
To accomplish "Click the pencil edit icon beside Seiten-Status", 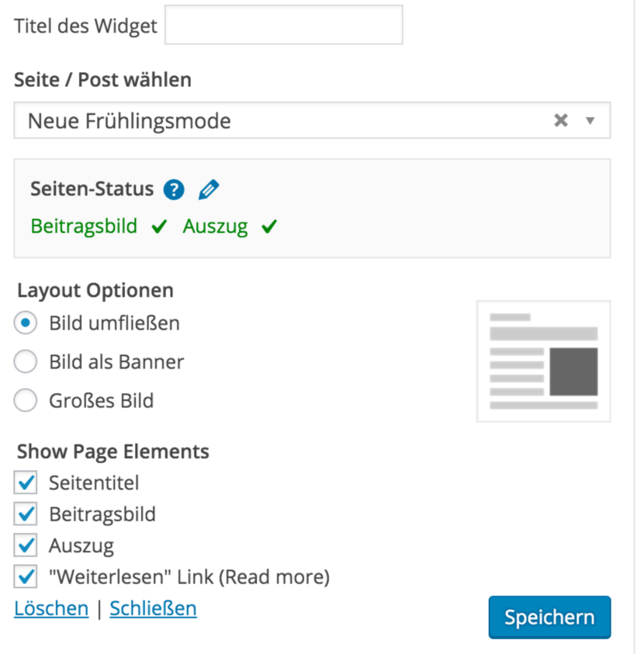I will click(x=207, y=189).
